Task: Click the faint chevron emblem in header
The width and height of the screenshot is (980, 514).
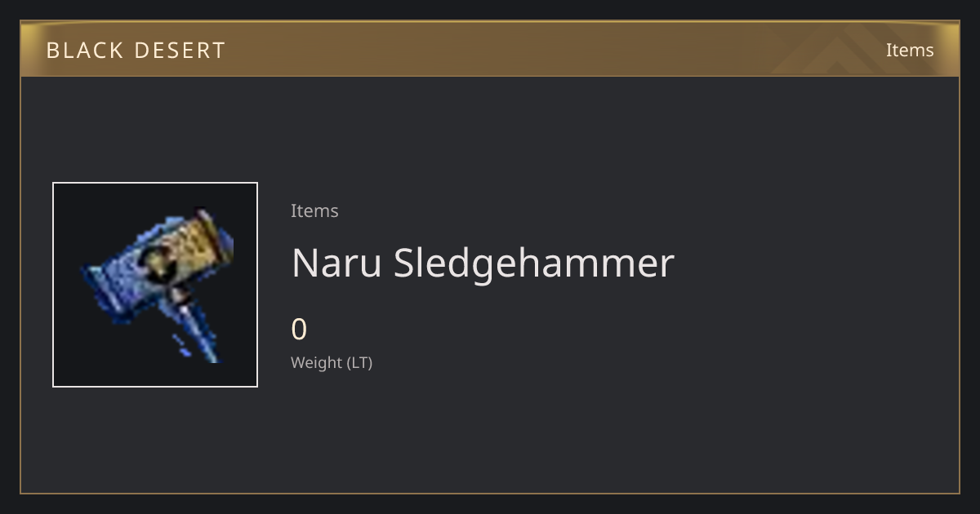Action: (x=849, y=51)
